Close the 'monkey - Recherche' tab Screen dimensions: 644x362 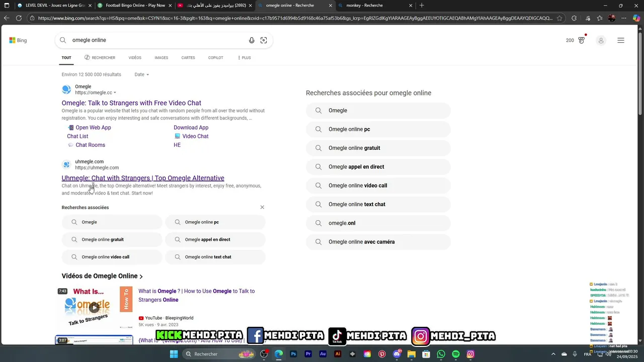click(x=411, y=6)
